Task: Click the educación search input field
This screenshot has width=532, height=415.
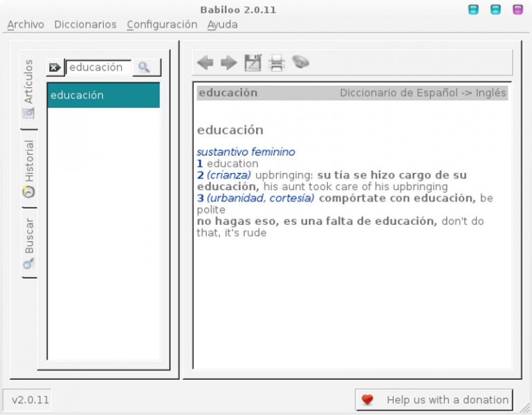Action: tap(98, 68)
